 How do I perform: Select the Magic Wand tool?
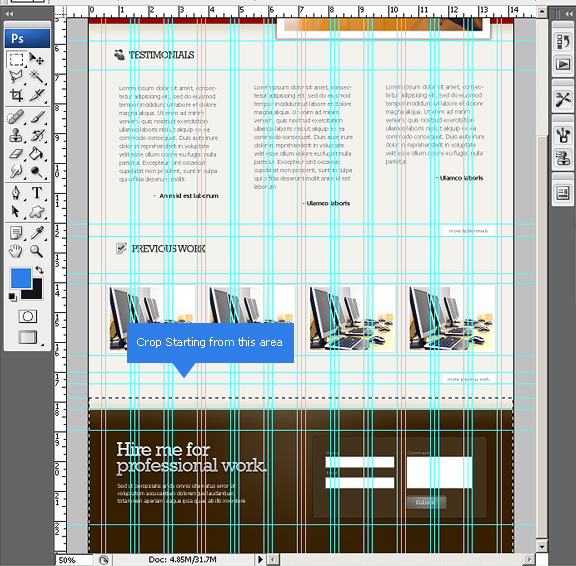pos(37,77)
